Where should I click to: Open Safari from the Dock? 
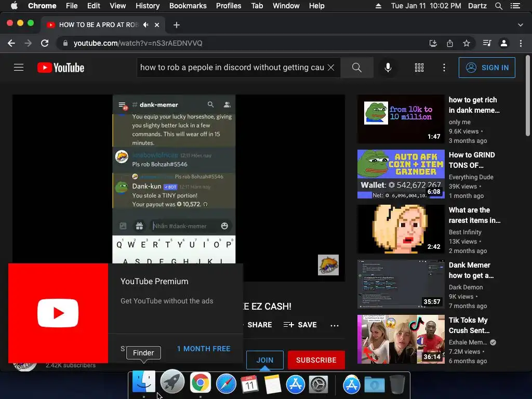point(226,384)
